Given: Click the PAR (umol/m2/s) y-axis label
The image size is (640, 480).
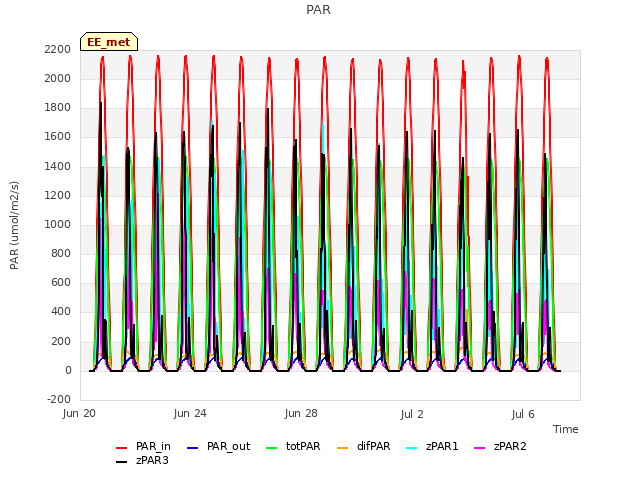Looking at the screenshot, I should pos(14,225).
